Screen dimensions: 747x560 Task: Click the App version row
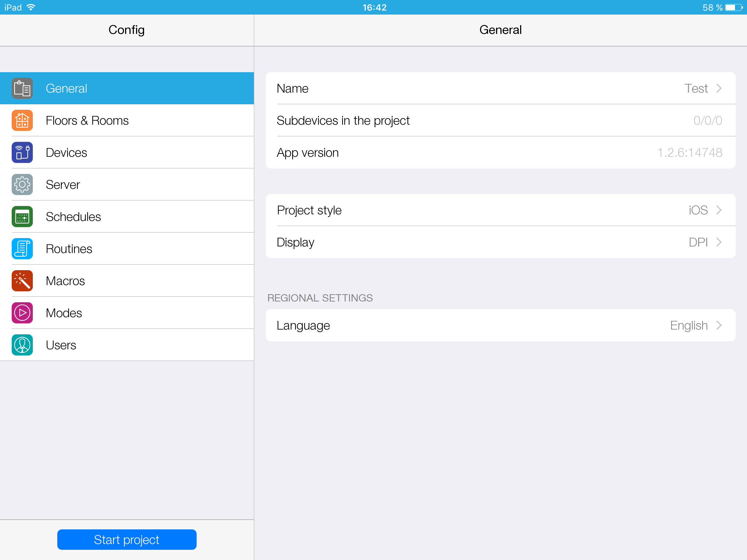pos(500,152)
